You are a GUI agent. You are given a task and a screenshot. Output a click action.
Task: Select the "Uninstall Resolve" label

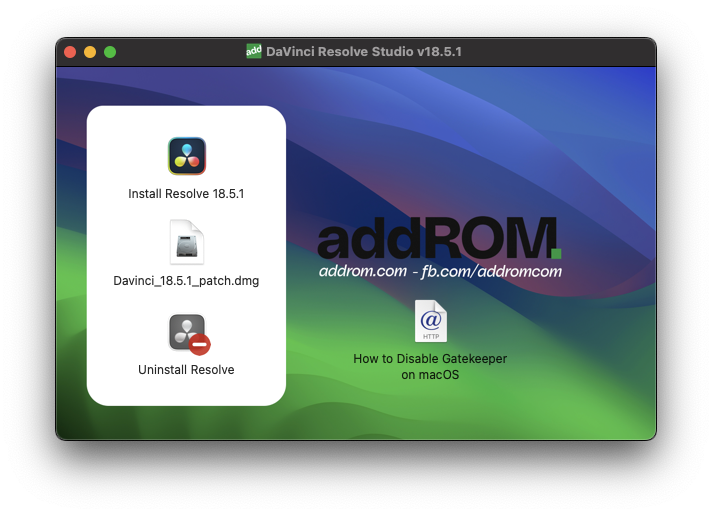pyautogui.click(x=186, y=370)
